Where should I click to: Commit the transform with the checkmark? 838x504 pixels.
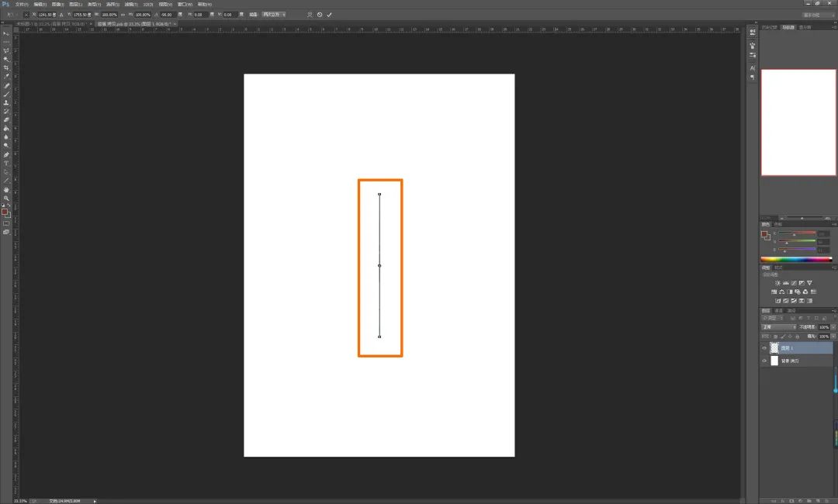329,15
